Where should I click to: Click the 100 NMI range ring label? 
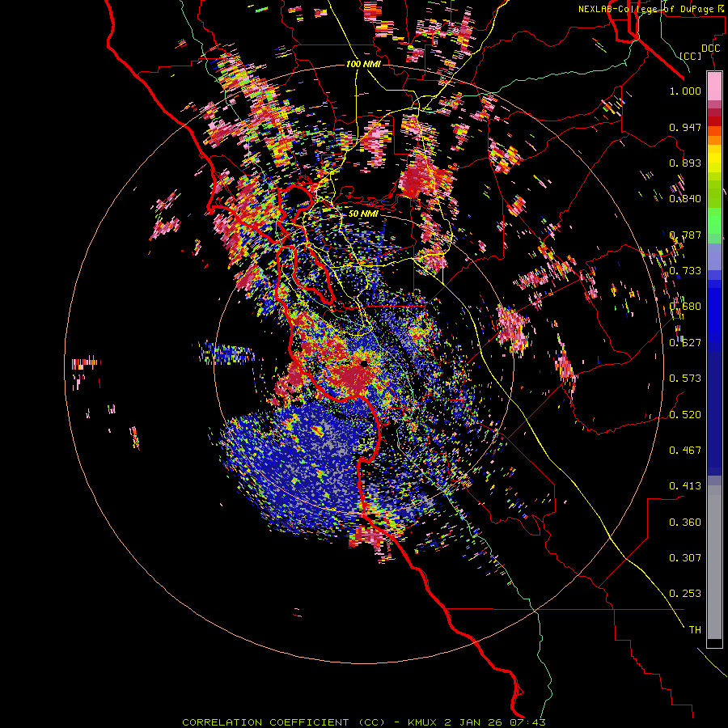coord(363,64)
